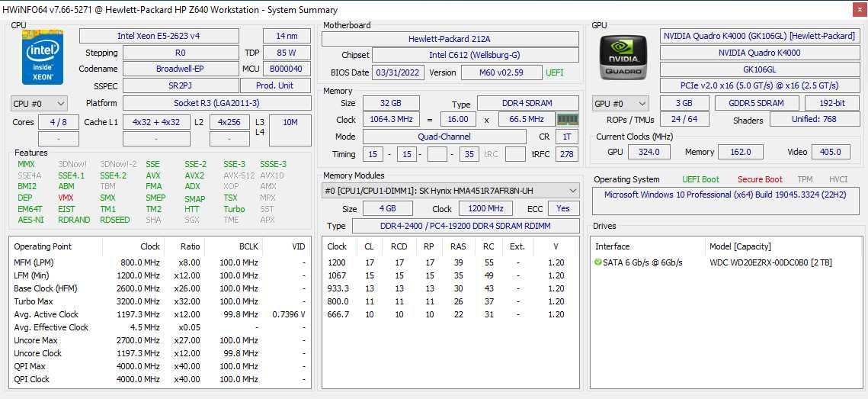Click the MCU B000040 field
Image resolution: width=868 pixels, height=399 pixels.
tap(287, 69)
